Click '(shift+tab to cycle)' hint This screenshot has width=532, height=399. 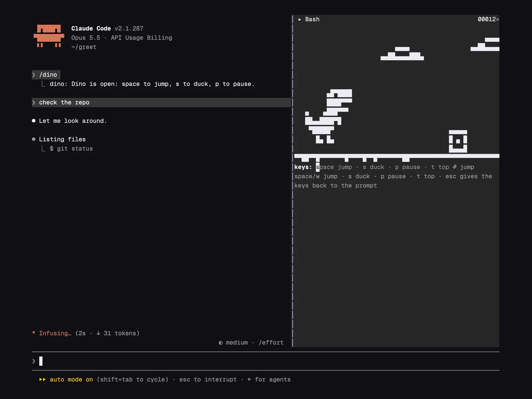(132, 379)
